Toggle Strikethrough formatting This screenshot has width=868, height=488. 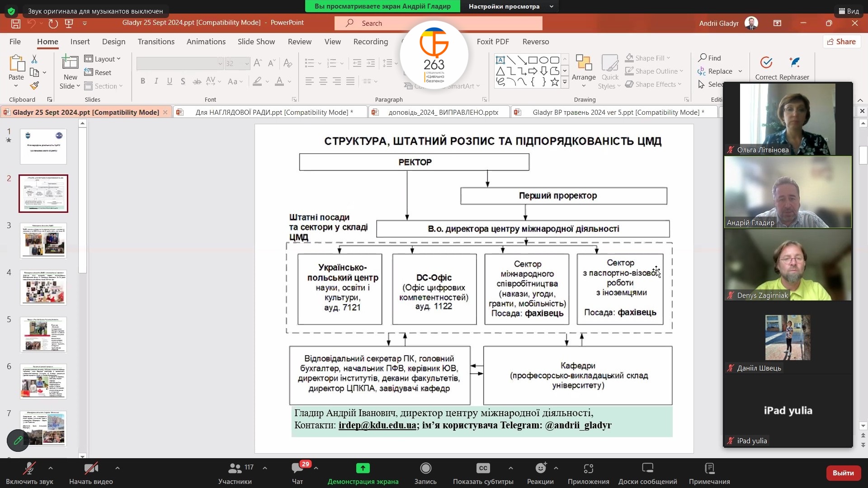click(x=197, y=81)
